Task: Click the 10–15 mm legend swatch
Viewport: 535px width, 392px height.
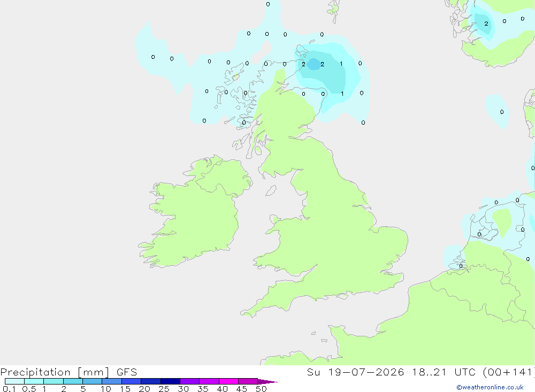Action: click(112, 381)
